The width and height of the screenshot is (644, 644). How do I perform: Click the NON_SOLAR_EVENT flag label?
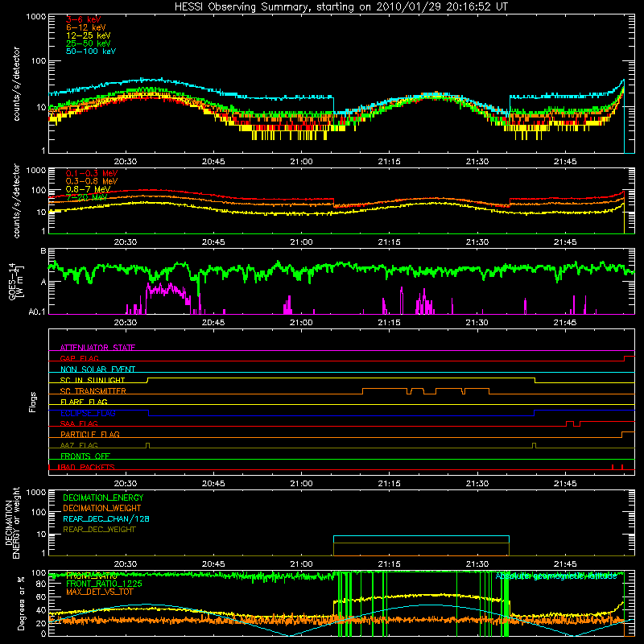pos(97,369)
